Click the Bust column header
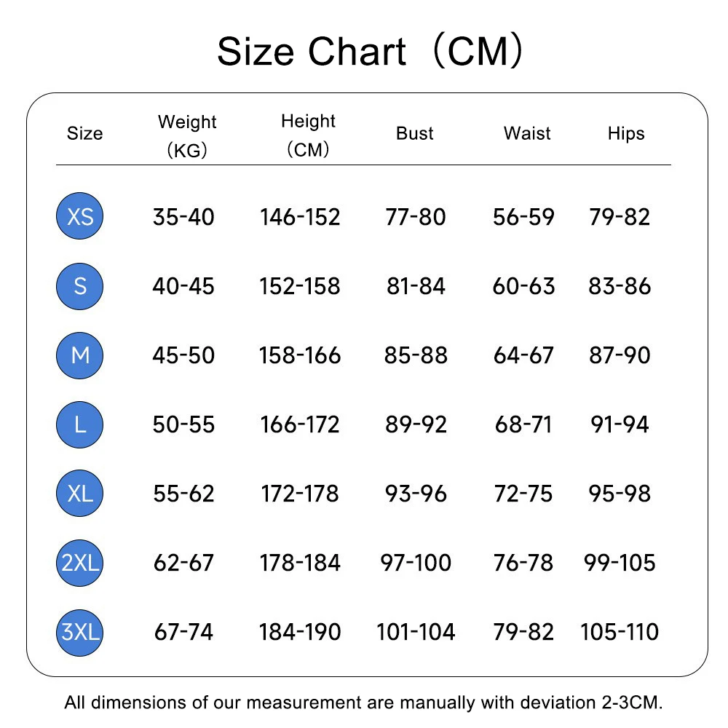 pos(415,133)
